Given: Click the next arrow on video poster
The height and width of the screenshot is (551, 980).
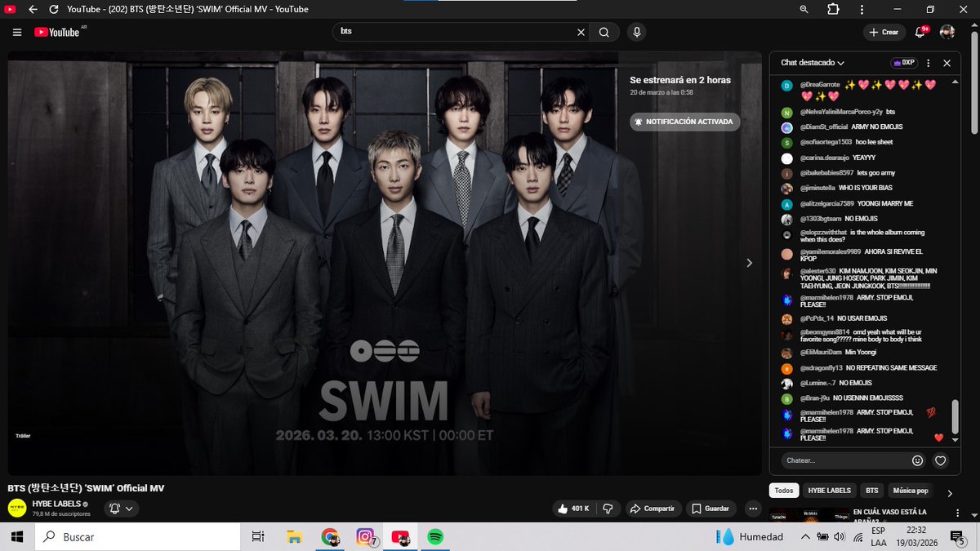Looking at the screenshot, I should [750, 263].
